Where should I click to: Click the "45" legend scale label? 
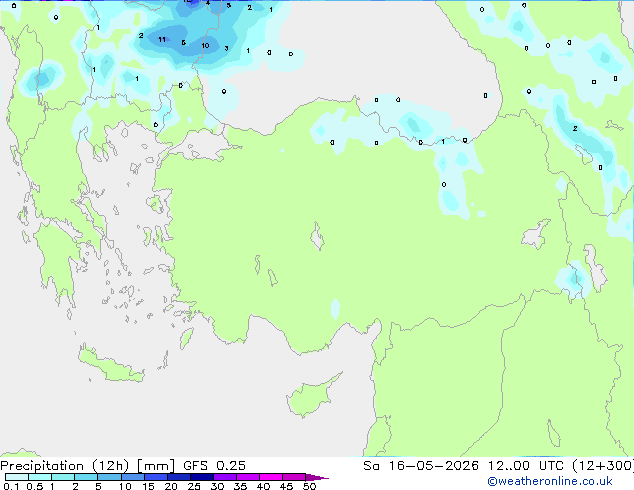[287, 486]
